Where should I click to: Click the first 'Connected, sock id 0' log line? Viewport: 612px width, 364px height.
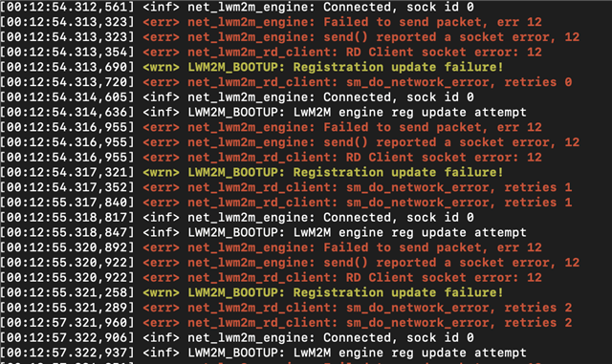click(x=237, y=7)
